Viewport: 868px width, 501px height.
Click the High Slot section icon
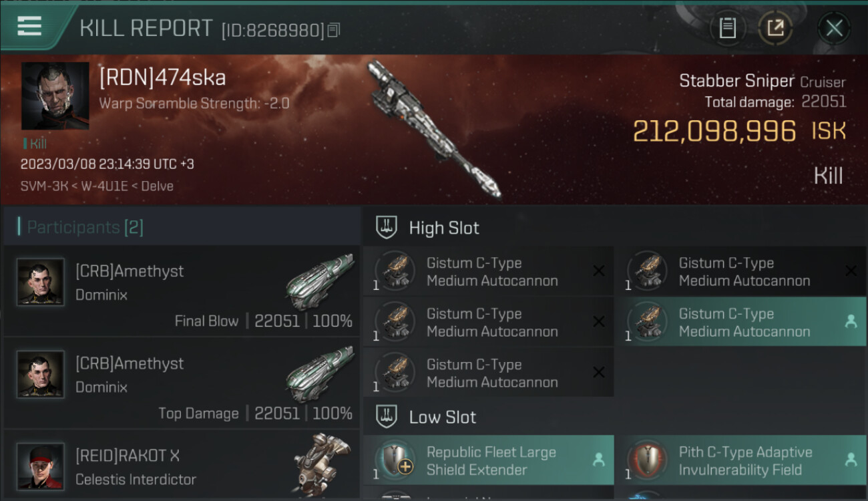pyautogui.click(x=387, y=227)
